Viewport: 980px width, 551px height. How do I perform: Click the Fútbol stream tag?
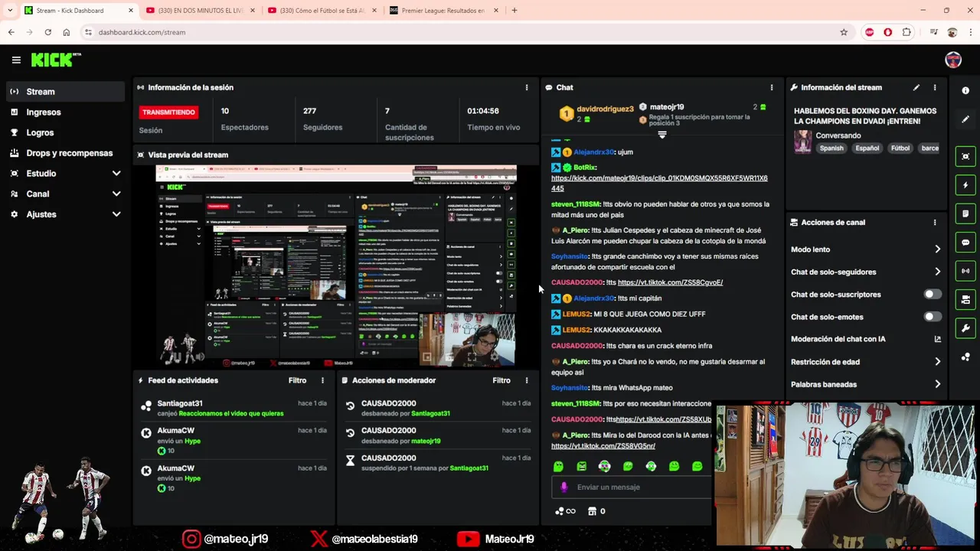click(x=900, y=148)
